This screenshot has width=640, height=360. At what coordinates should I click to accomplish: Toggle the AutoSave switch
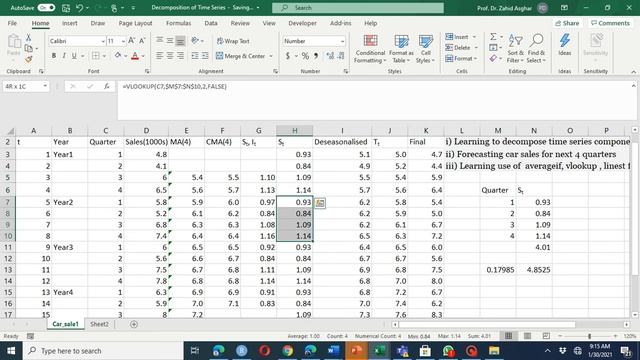tap(46, 7)
